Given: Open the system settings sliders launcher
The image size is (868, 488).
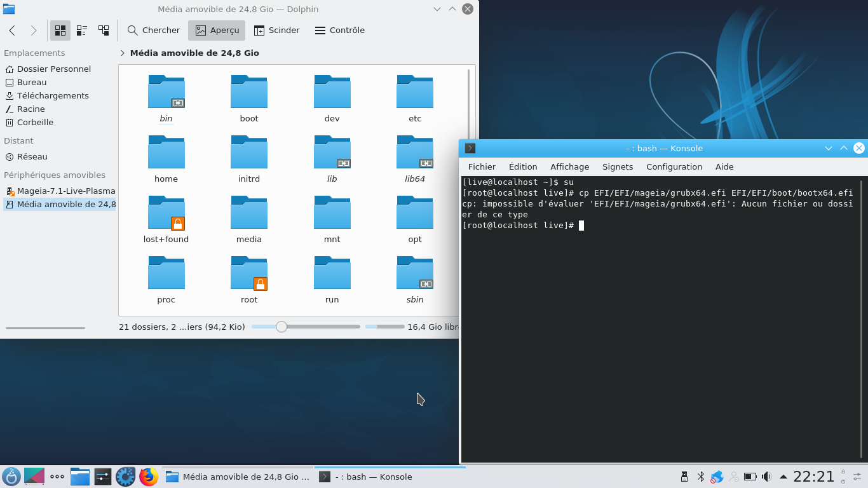Looking at the screenshot, I should pos(103,477).
